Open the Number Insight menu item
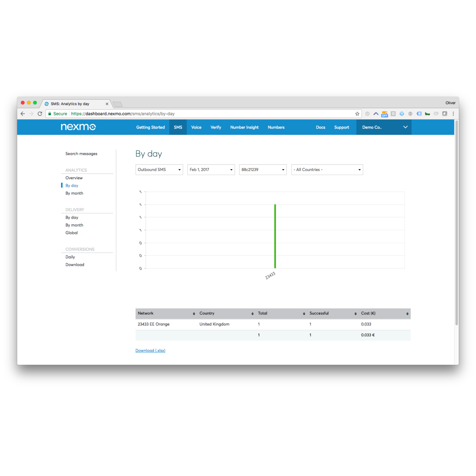476x476 pixels. pos(244,127)
